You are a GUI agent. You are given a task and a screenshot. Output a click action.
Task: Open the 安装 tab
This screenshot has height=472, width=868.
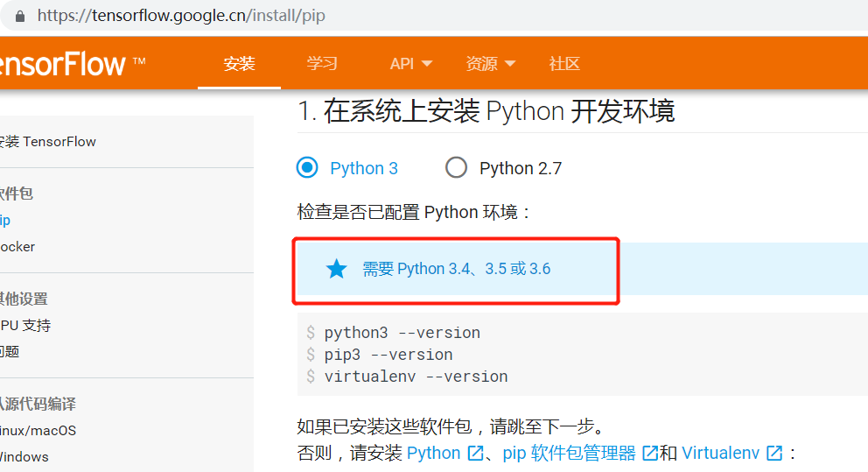tap(239, 64)
